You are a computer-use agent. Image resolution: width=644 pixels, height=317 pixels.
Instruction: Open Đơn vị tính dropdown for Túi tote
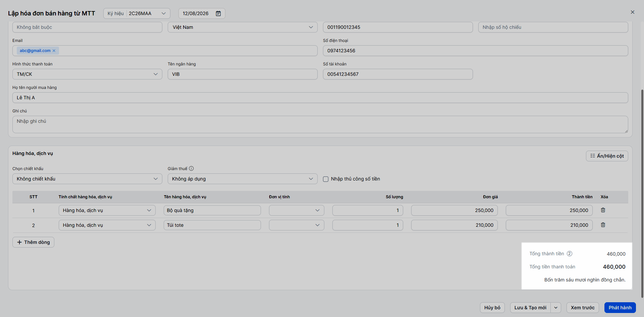pyautogui.click(x=297, y=225)
